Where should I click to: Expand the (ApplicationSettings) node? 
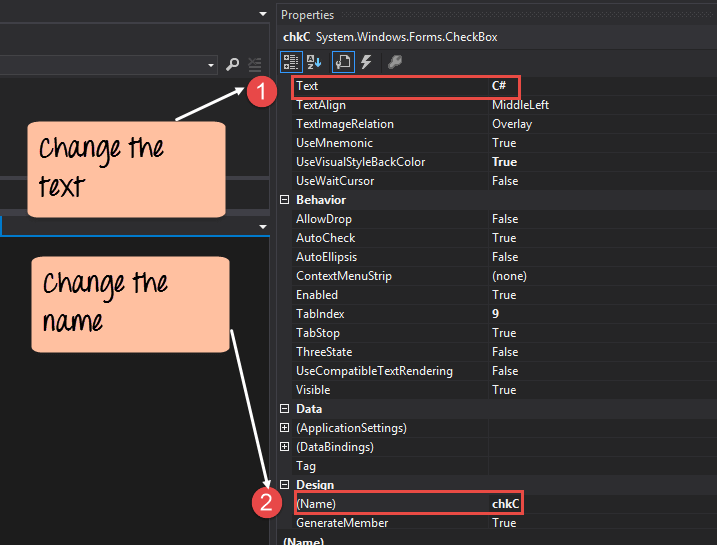click(285, 428)
